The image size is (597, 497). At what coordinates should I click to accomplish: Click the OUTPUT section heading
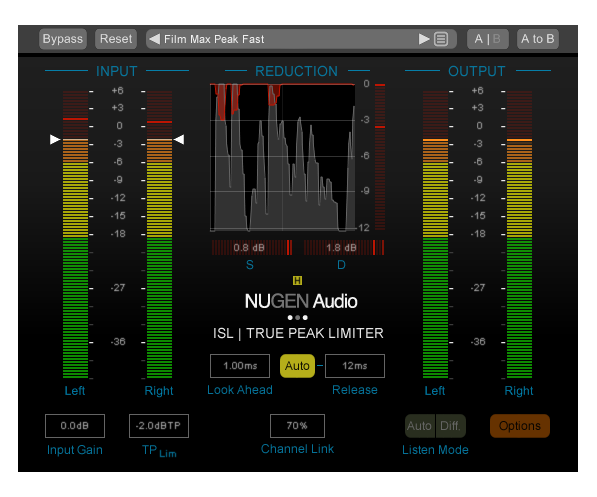pos(477,71)
